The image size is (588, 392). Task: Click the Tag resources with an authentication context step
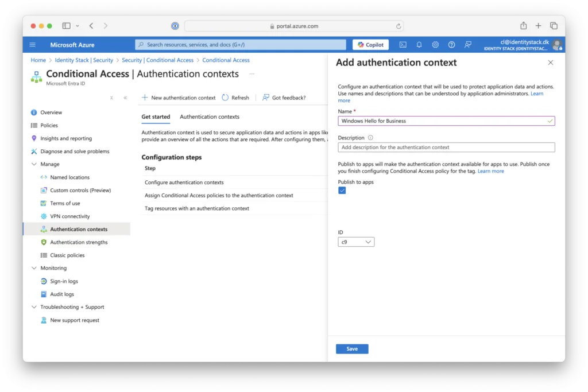point(197,208)
